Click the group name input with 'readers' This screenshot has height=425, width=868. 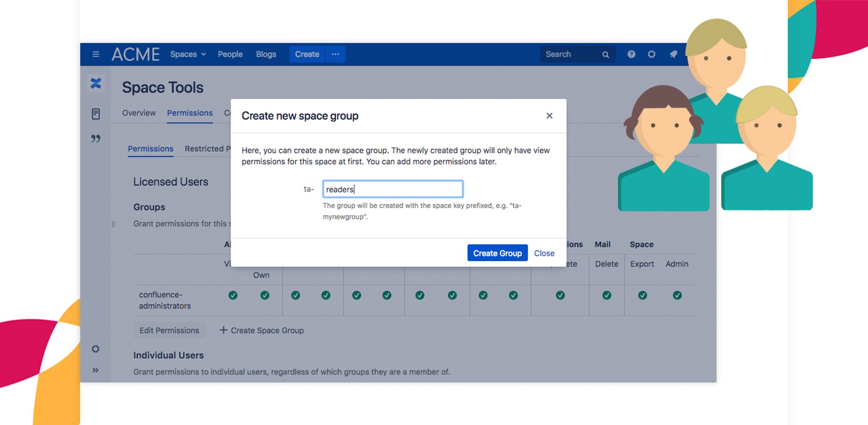(393, 189)
